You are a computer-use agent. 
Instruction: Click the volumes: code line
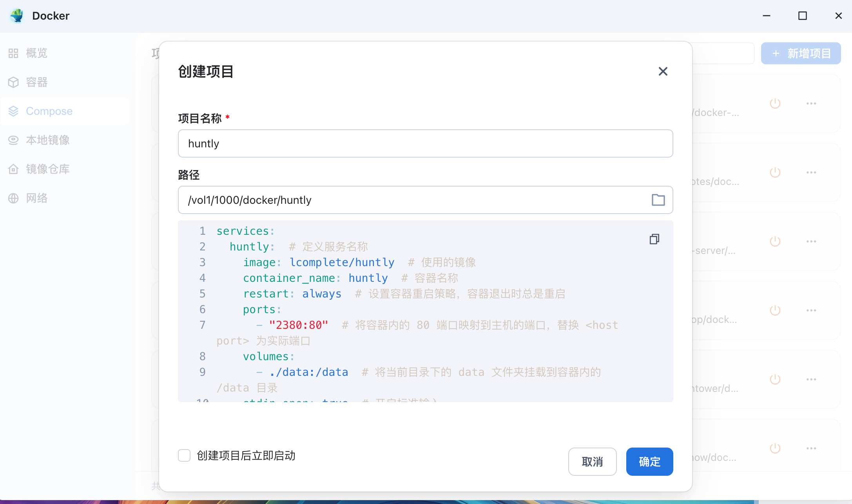[x=268, y=357]
